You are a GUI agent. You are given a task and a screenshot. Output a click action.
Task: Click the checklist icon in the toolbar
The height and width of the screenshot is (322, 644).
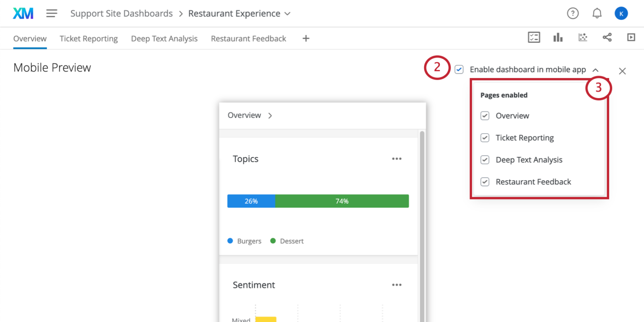click(x=534, y=38)
